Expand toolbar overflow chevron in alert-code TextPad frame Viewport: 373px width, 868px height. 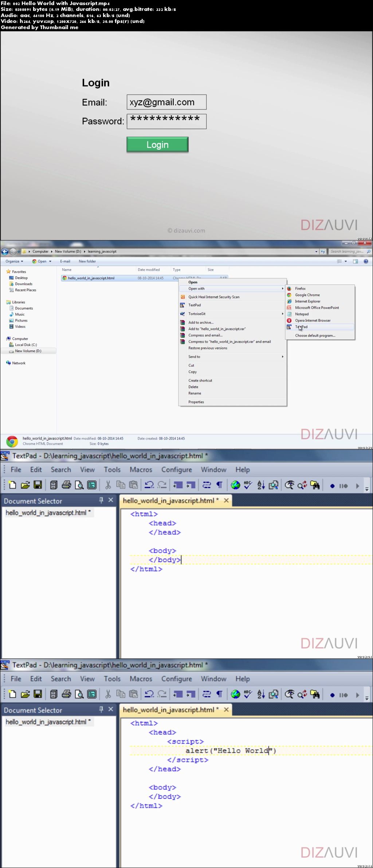click(x=367, y=698)
